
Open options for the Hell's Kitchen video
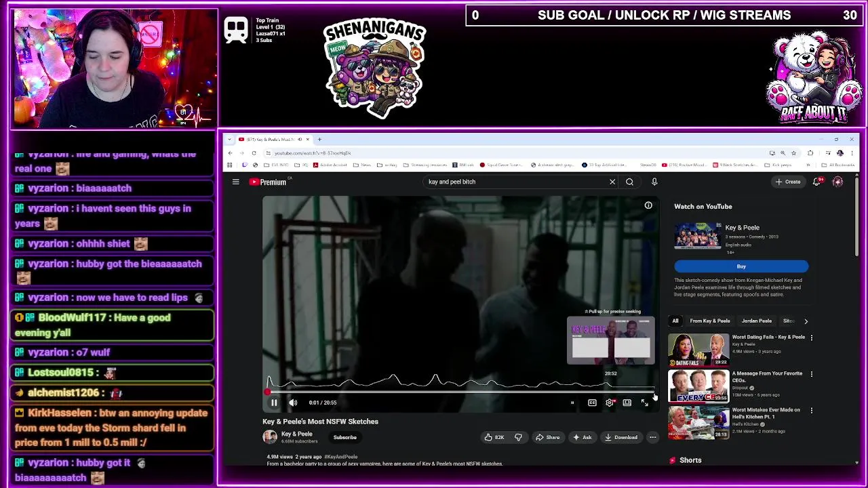[811, 411]
